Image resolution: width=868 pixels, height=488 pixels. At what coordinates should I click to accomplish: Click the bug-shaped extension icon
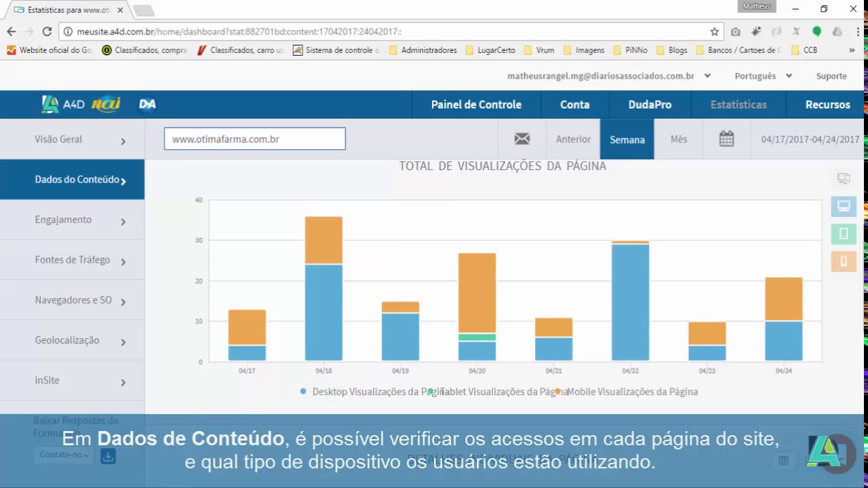click(x=756, y=31)
